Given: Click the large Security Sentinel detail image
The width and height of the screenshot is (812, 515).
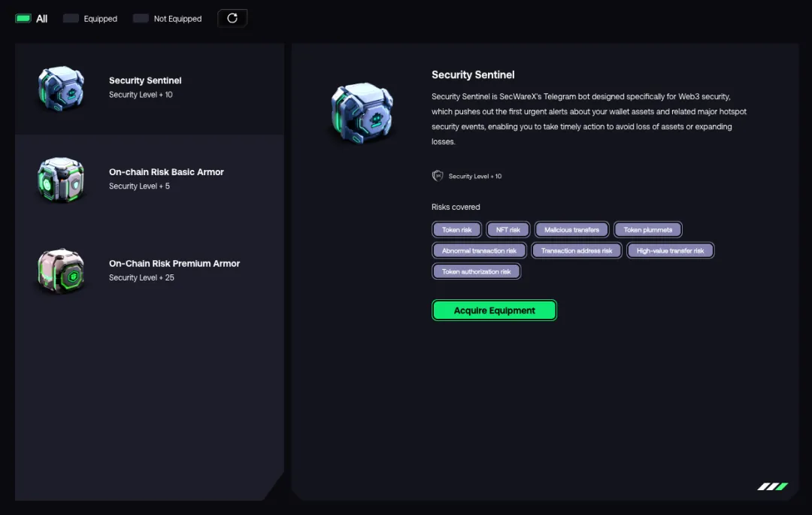Looking at the screenshot, I should pos(363,114).
